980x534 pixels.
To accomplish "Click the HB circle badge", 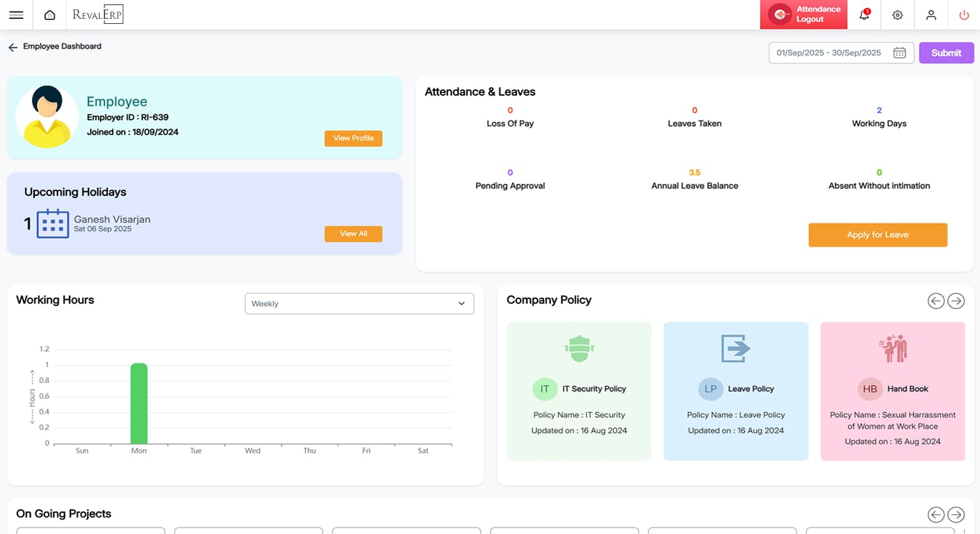I will pos(870,389).
